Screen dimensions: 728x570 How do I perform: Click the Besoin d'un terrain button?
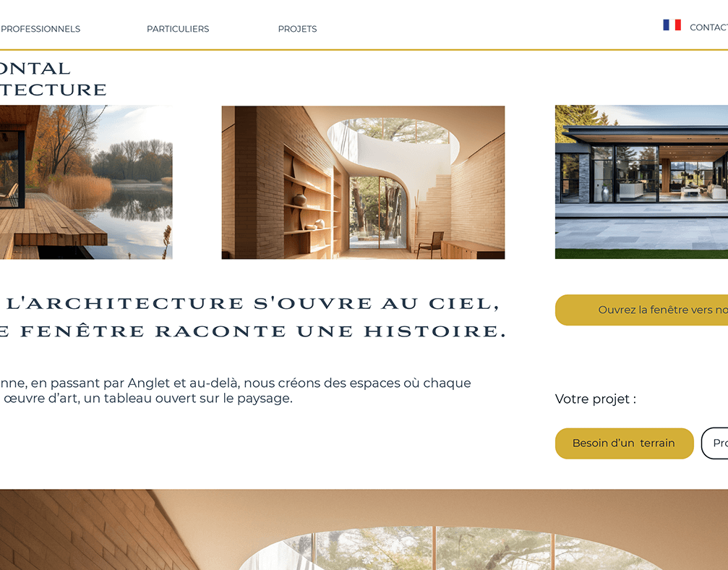[624, 443]
